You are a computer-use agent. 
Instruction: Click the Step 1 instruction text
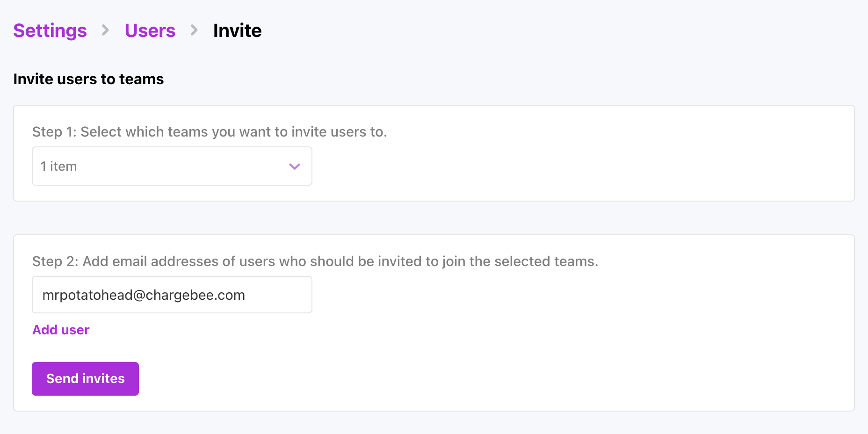[210, 132]
